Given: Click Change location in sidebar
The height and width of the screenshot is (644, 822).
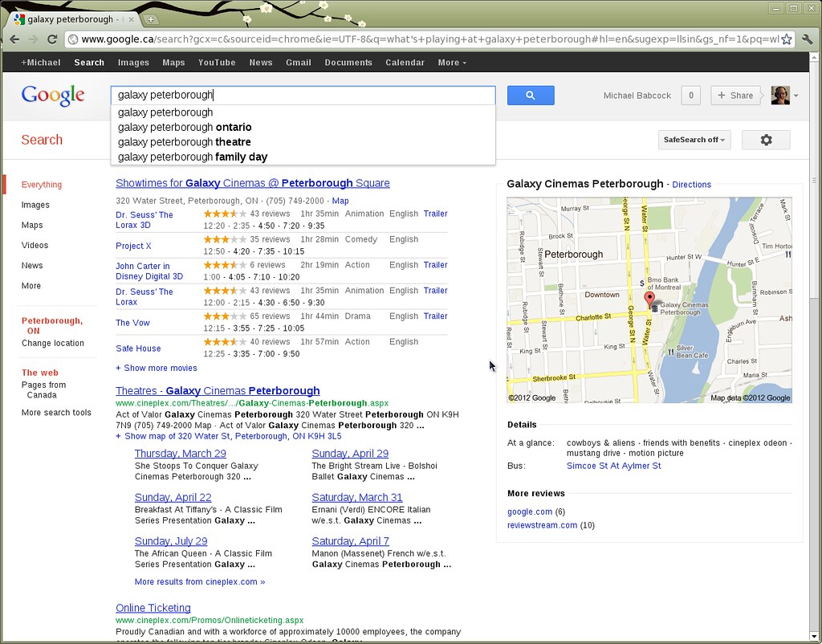Looking at the screenshot, I should (52, 343).
